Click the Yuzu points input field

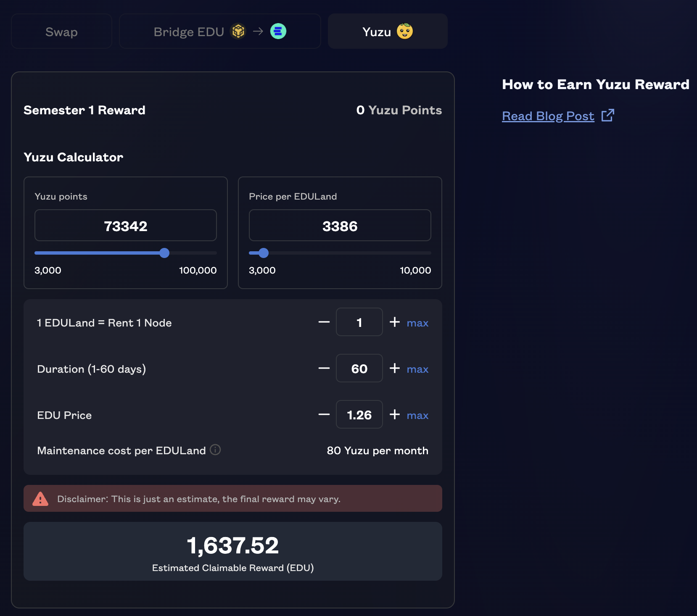[x=125, y=226]
